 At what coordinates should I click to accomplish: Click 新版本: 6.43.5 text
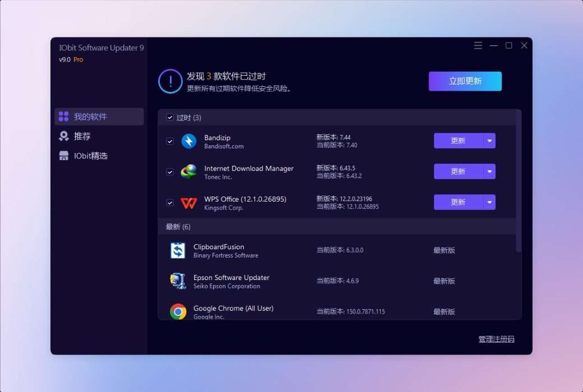tap(336, 168)
